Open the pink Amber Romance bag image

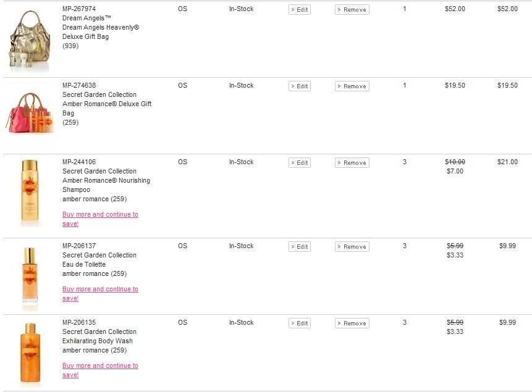pos(30,114)
